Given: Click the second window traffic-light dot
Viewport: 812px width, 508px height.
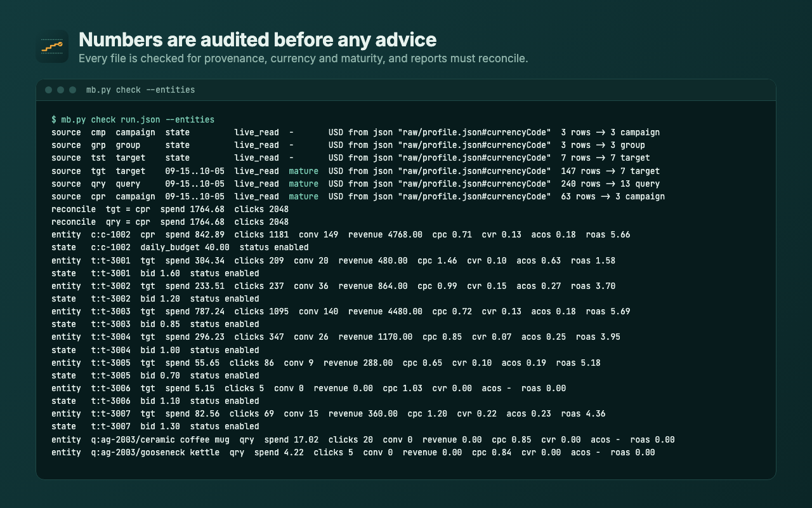Looking at the screenshot, I should [x=61, y=90].
